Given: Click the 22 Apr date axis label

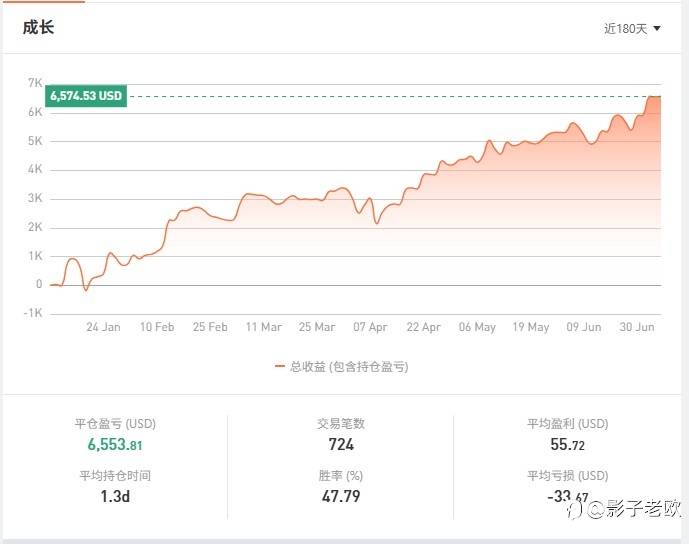Looking at the screenshot, I should (x=424, y=327).
